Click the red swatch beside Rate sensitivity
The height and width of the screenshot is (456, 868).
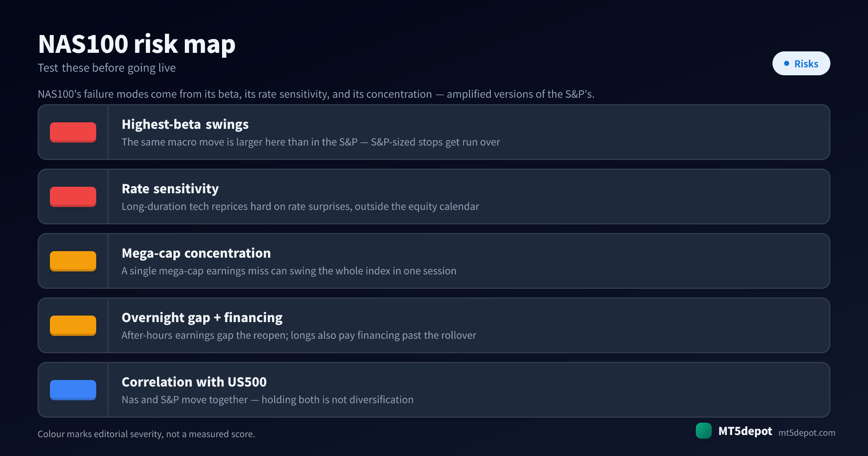coord(73,197)
